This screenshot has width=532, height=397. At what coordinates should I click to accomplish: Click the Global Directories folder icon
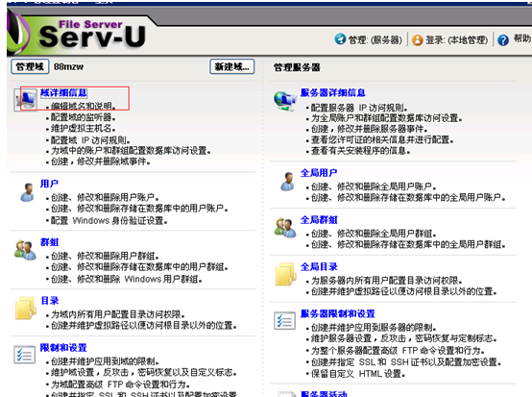pyautogui.click(x=285, y=274)
